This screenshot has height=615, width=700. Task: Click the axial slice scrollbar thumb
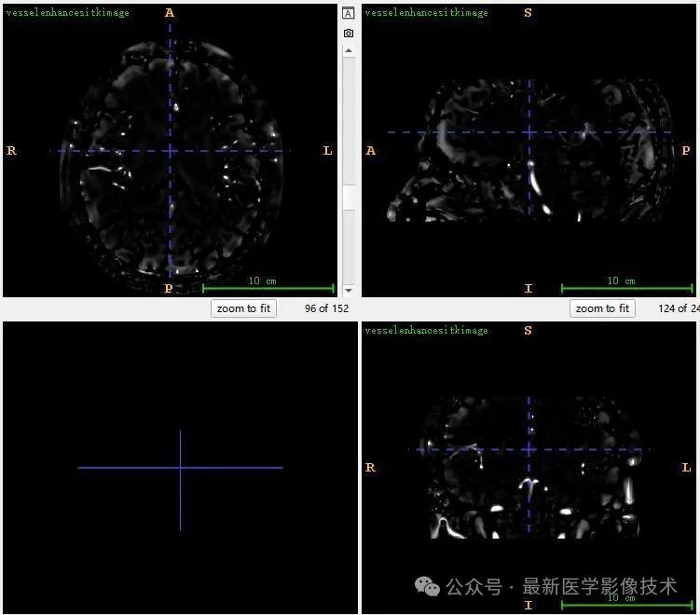click(349, 198)
